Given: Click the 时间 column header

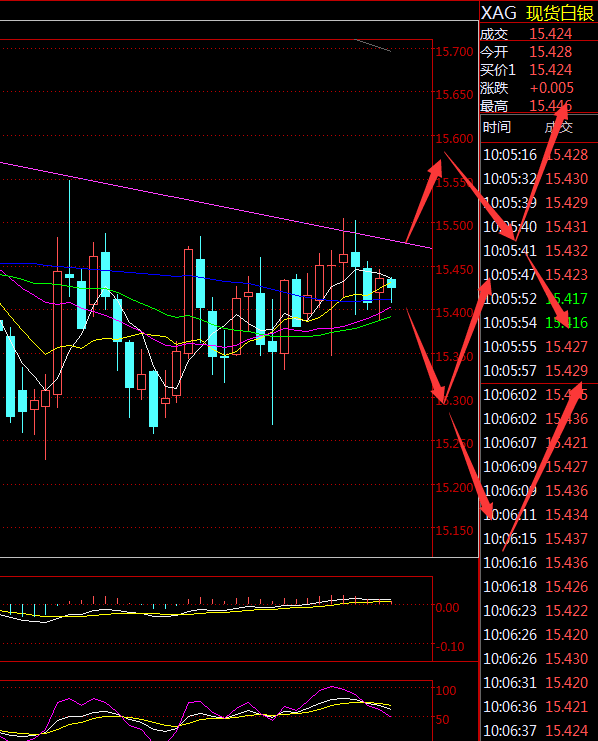Looking at the screenshot, I should click(497, 127).
